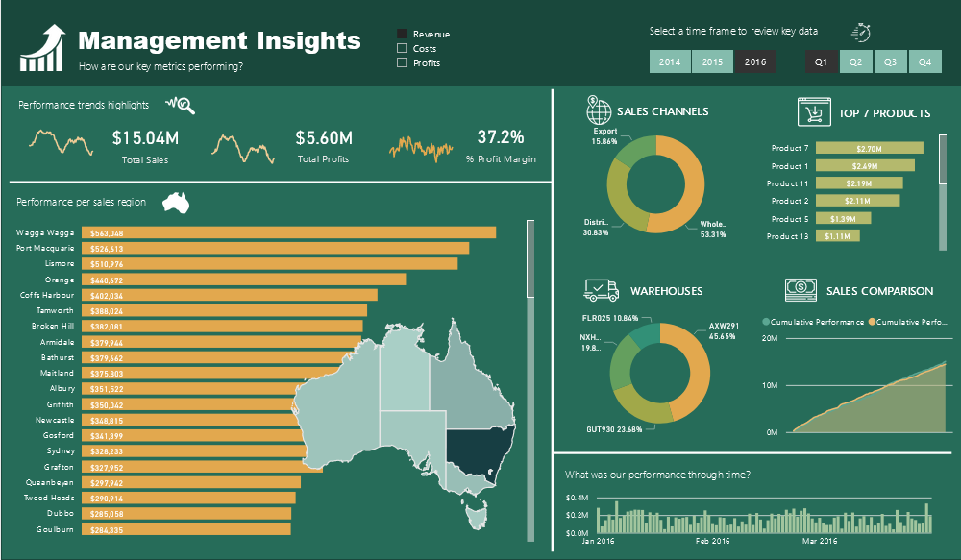Screen dimensions: 961x560
Task: Enable the Costs checkbox
Action: click(402, 48)
